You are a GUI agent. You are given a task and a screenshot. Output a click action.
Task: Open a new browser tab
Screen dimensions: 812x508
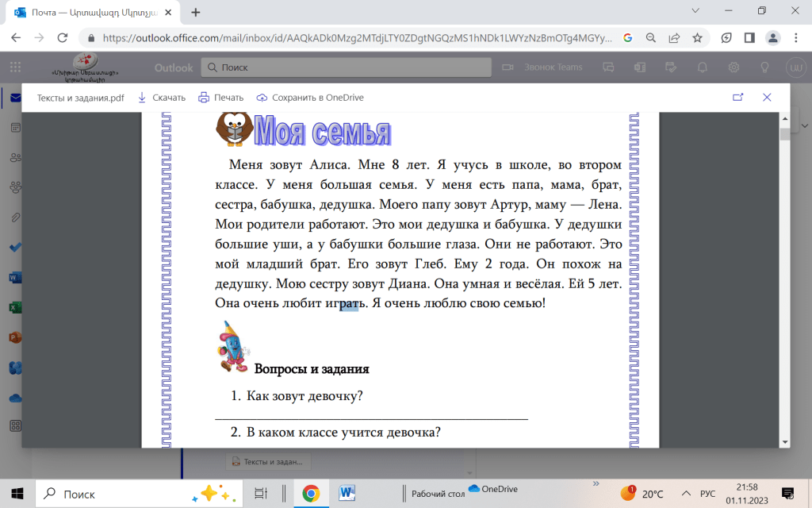pyautogui.click(x=196, y=13)
